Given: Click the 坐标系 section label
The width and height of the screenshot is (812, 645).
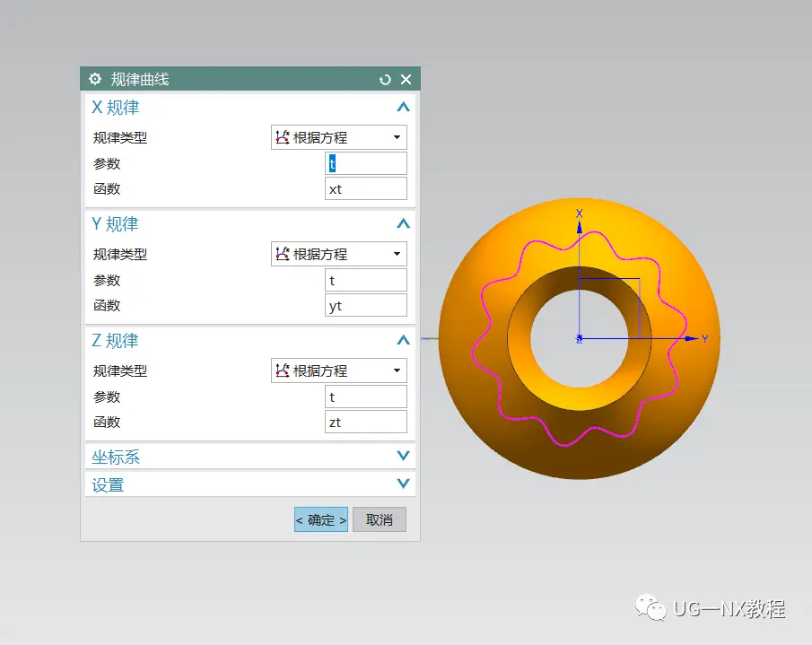Looking at the screenshot, I should [116, 458].
